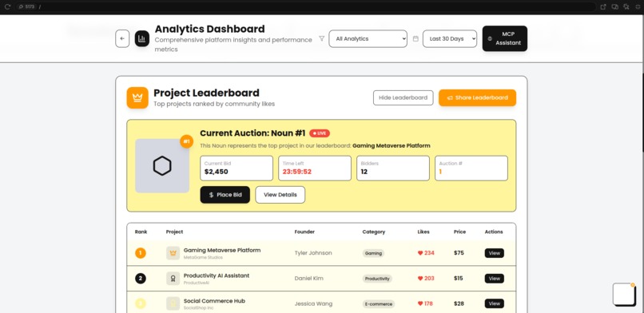Reload the page with browser refresh icon
Viewport: 644px width, 313px height.
(7, 6)
